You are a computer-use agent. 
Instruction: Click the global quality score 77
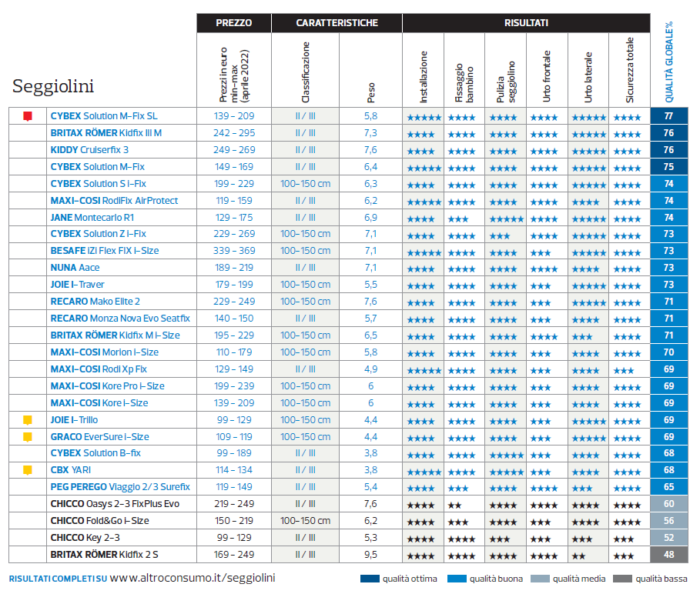[668, 116]
